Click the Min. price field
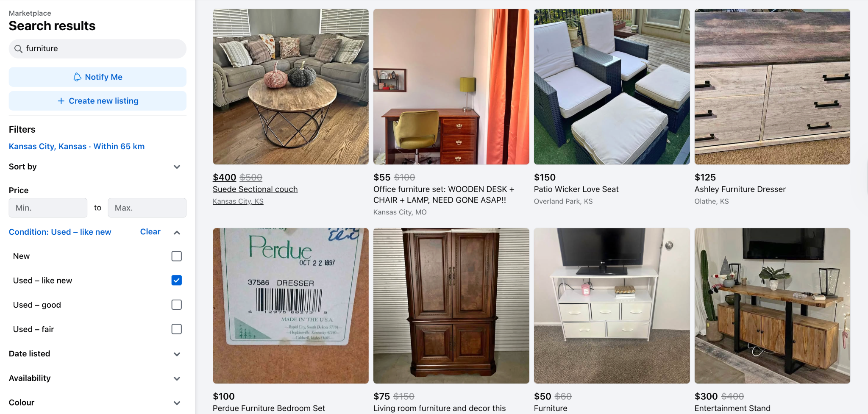 click(48, 208)
